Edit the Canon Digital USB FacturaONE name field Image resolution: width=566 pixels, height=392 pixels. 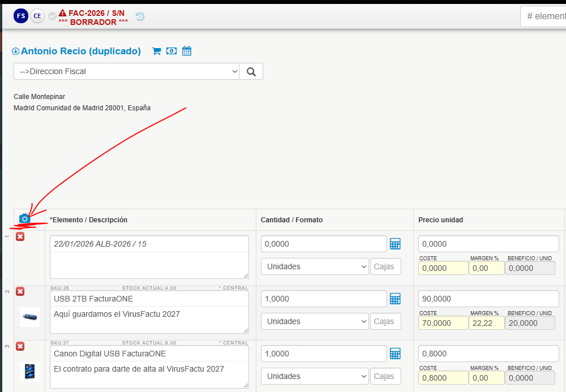click(x=149, y=354)
